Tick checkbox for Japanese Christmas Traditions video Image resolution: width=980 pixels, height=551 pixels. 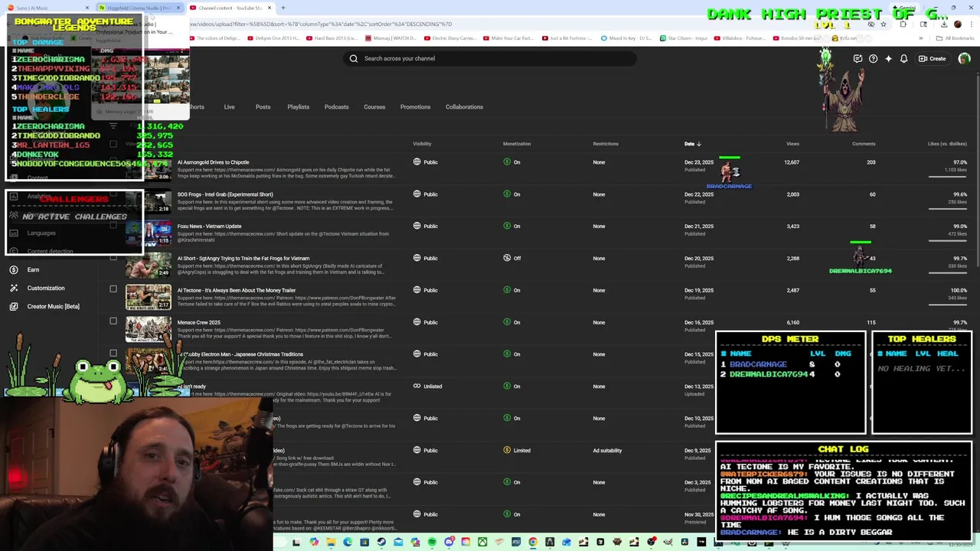pyautogui.click(x=113, y=354)
